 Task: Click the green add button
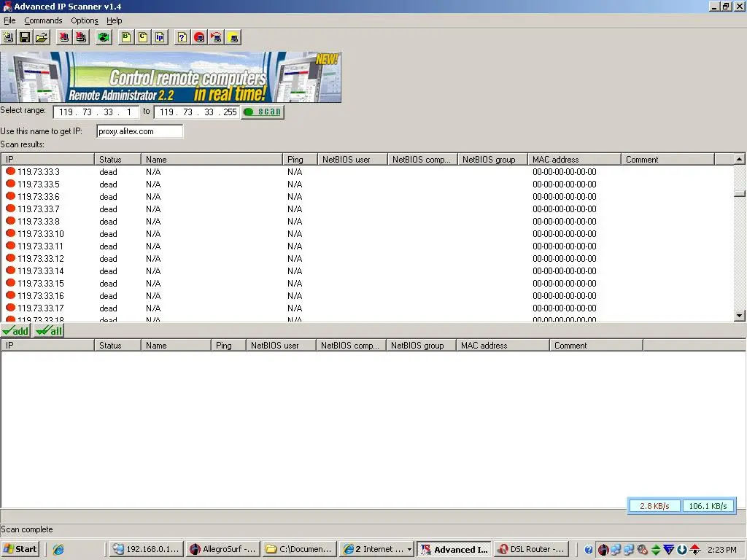click(x=16, y=330)
